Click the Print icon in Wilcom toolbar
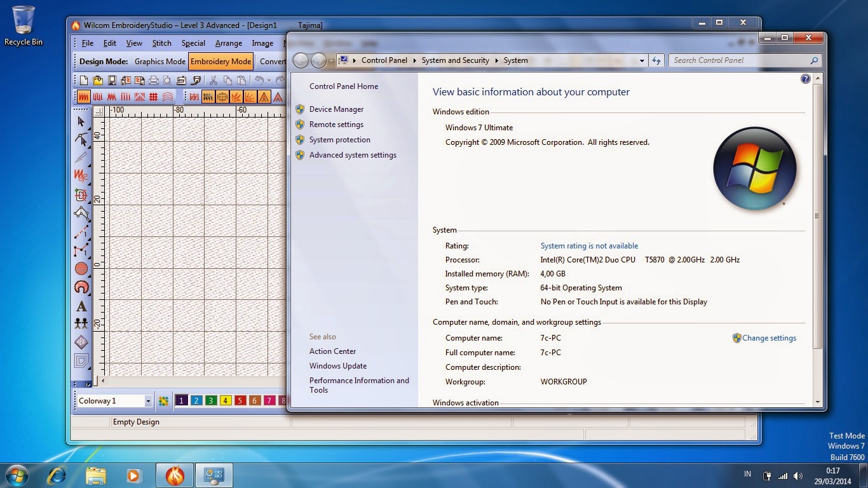 tap(153, 80)
